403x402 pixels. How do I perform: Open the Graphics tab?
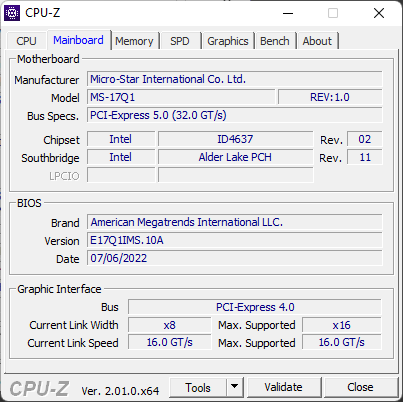[x=228, y=41]
